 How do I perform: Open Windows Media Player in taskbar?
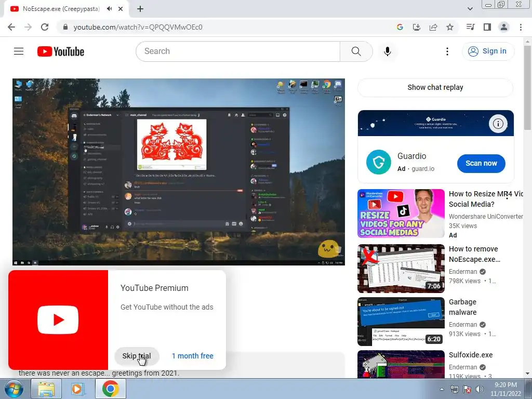click(x=78, y=389)
